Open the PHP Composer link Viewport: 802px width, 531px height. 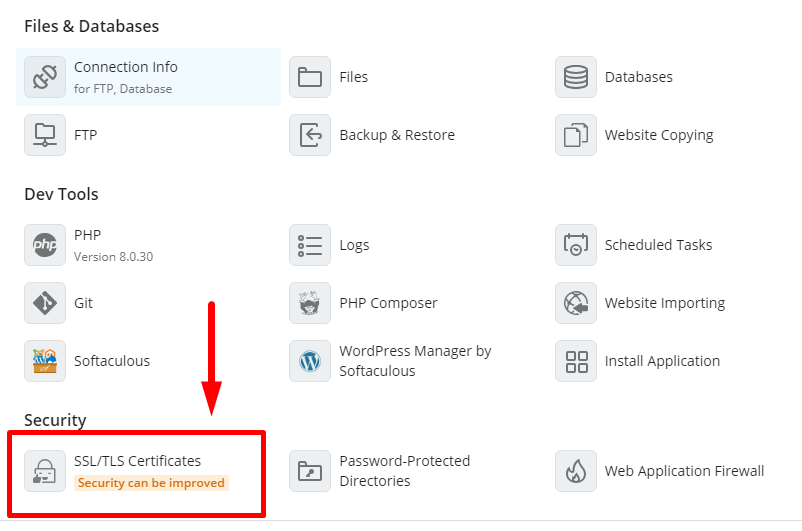[x=388, y=303]
